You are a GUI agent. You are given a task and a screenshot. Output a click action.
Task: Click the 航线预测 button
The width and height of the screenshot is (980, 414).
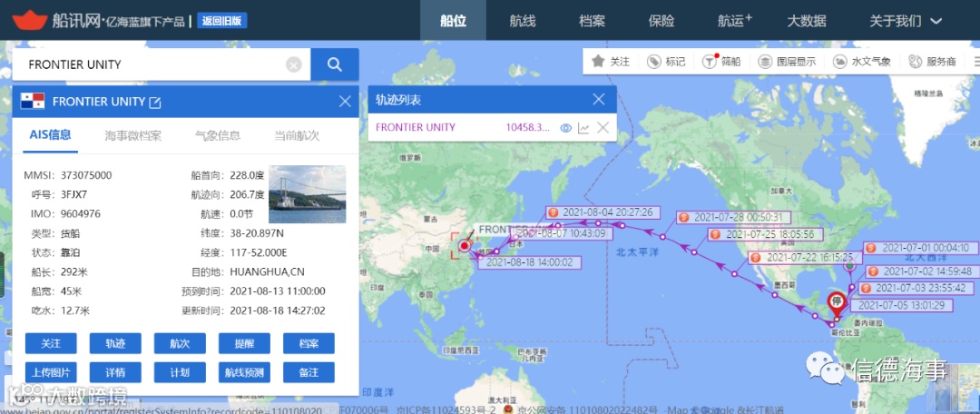tap(244, 373)
